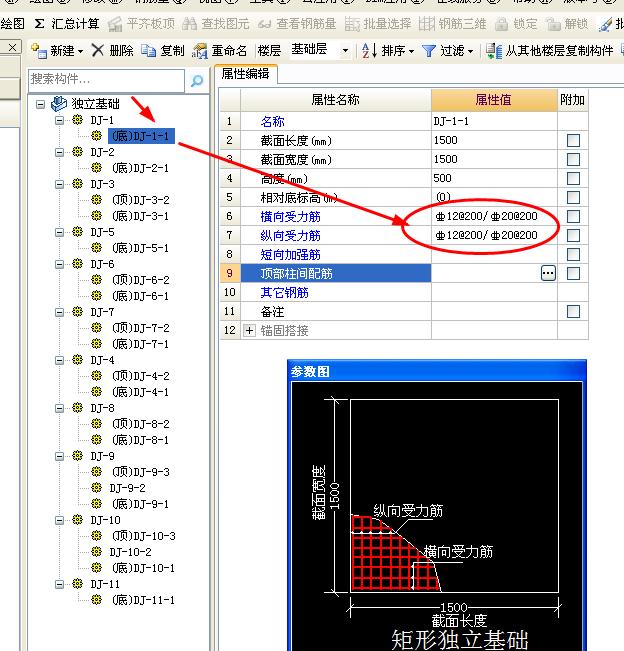Click the 高度 value 500 cell
The image size is (624, 651).
494,178
